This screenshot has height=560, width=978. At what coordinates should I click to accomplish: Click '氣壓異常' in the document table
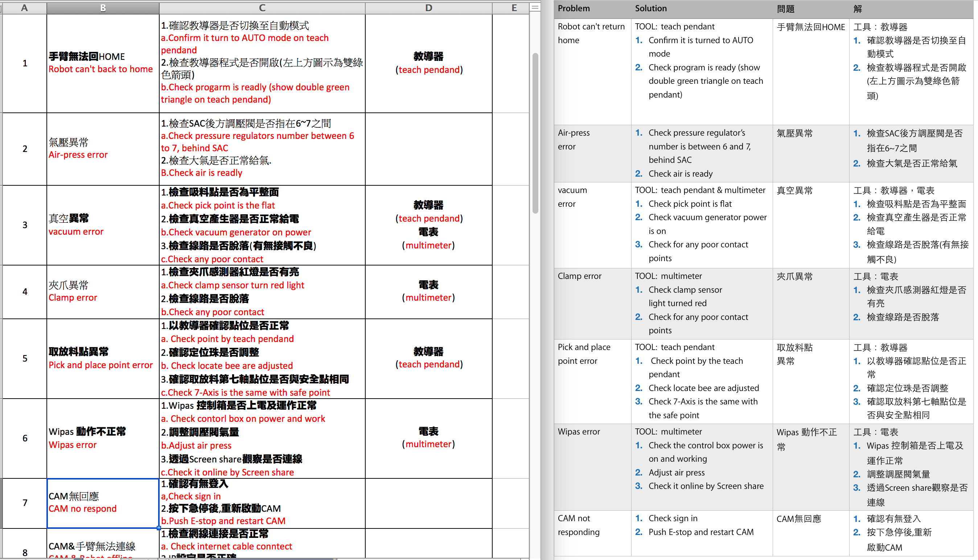click(x=794, y=133)
